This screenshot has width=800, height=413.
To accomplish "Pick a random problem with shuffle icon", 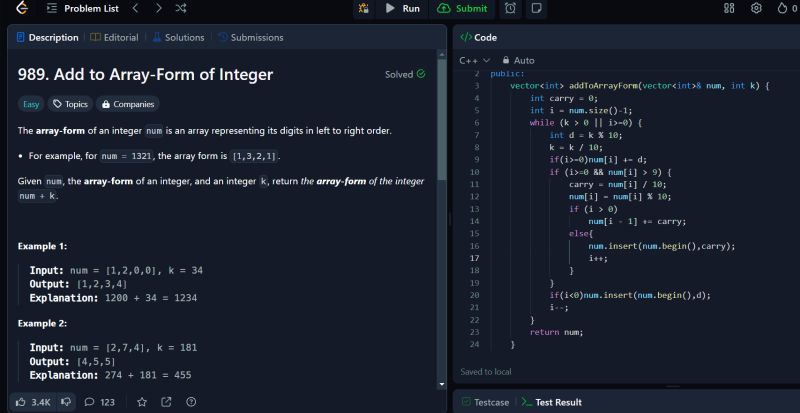I will tap(181, 8).
